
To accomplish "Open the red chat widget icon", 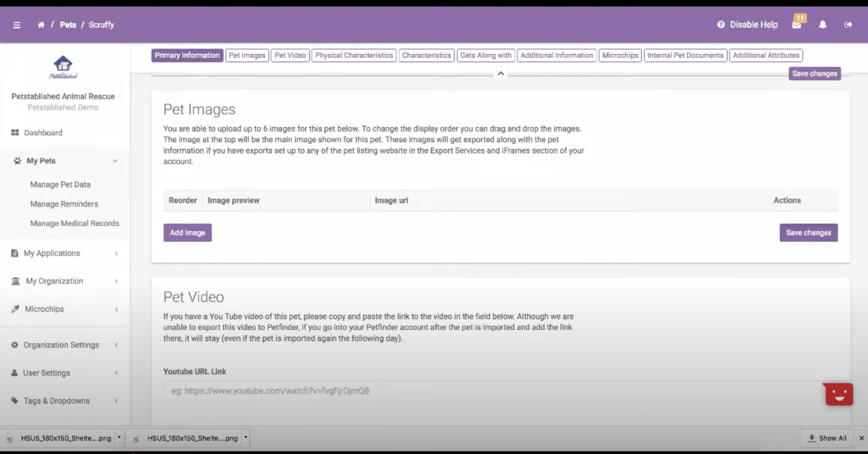I will 839,394.
